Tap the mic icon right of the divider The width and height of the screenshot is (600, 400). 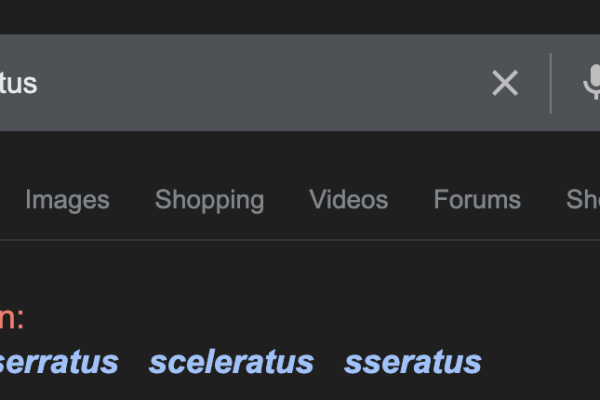(591, 83)
